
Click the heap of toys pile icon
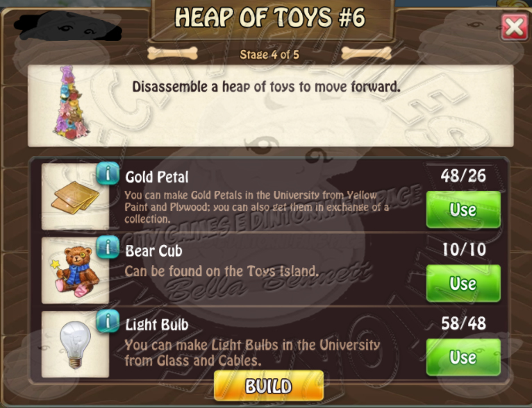[72, 103]
